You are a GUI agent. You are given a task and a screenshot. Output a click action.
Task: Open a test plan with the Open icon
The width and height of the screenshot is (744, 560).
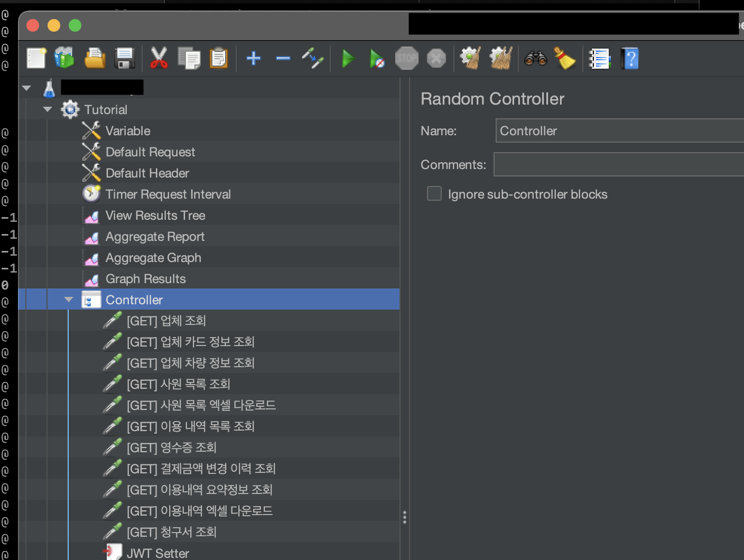click(95, 58)
